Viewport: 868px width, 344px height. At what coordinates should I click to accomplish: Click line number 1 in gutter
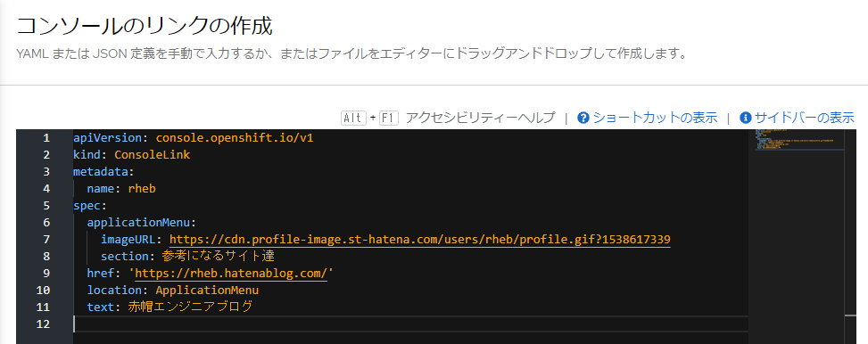(46, 138)
